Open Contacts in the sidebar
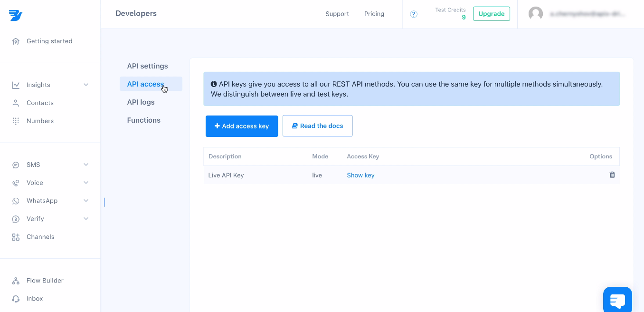This screenshot has height=312, width=644. (40, 103)
